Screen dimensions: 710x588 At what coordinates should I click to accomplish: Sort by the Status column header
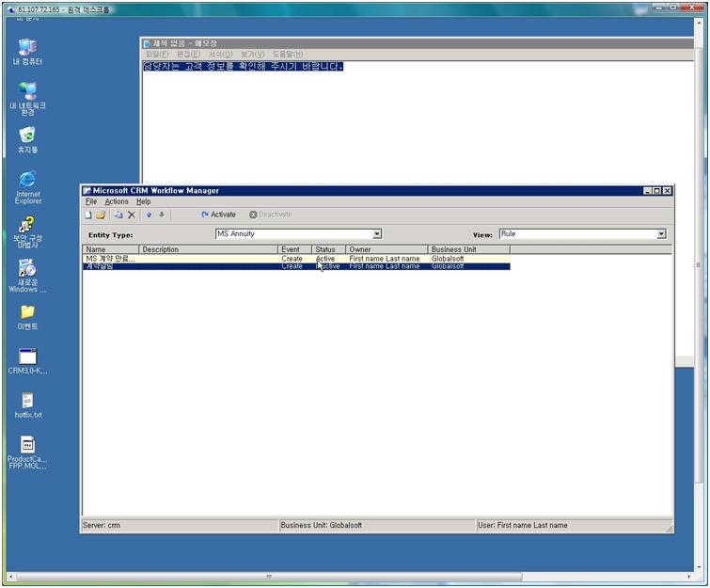click(328, 249)
